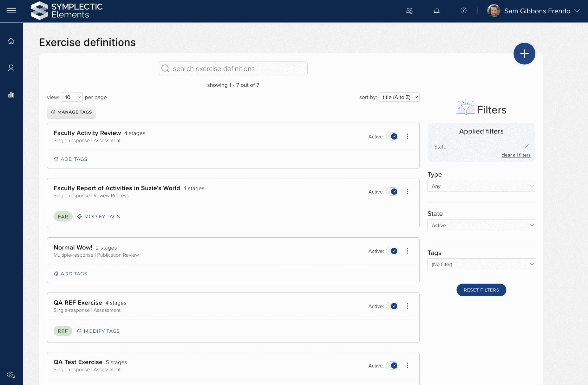Click the impersonate users icon
The image size is (588, 385).
pyautogui.click(x=409, y=11)
